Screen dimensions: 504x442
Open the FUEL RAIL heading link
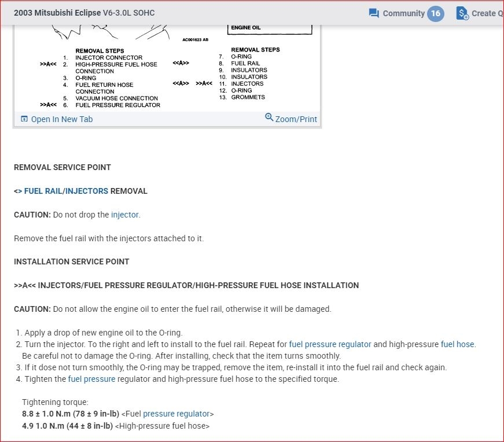[x=43, y=191]
